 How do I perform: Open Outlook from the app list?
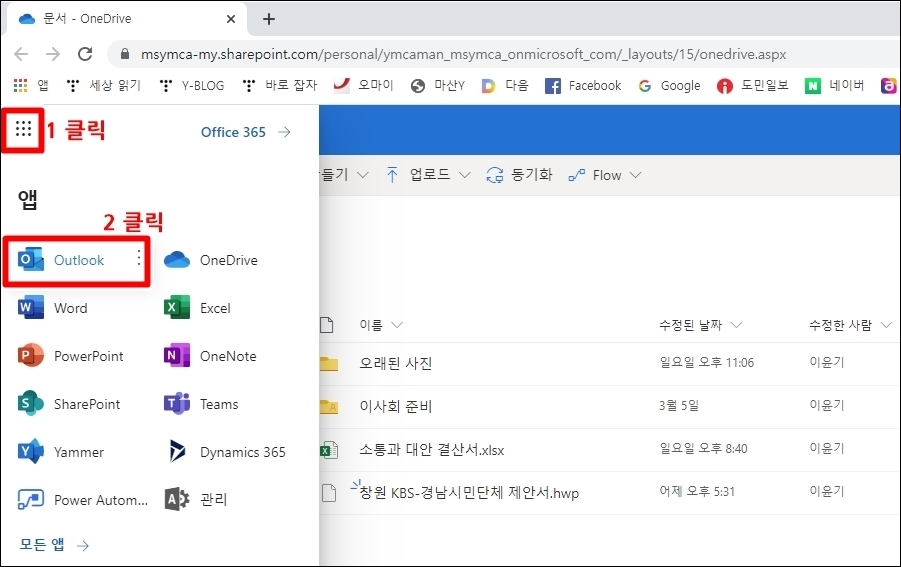pyautogui.click(x=61, y=260)
